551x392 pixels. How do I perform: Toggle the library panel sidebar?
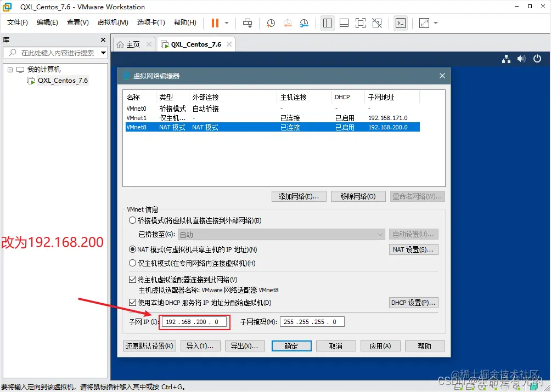pos(327,23)
